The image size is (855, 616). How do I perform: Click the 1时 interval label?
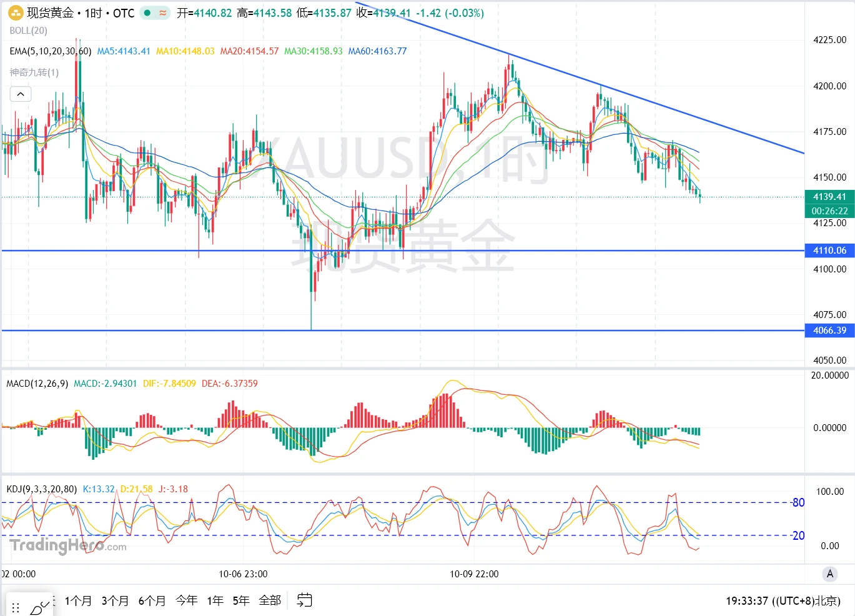point(93,12)
